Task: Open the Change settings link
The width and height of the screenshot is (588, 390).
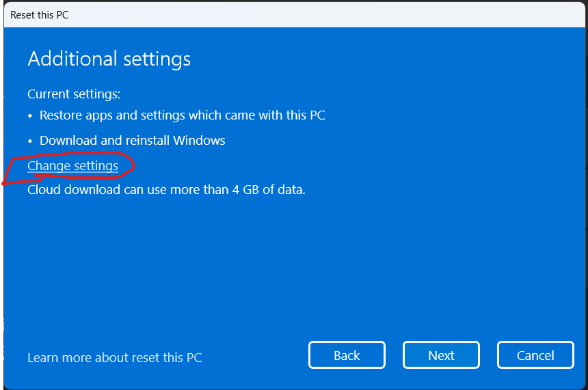Action: tap(72, 166)
